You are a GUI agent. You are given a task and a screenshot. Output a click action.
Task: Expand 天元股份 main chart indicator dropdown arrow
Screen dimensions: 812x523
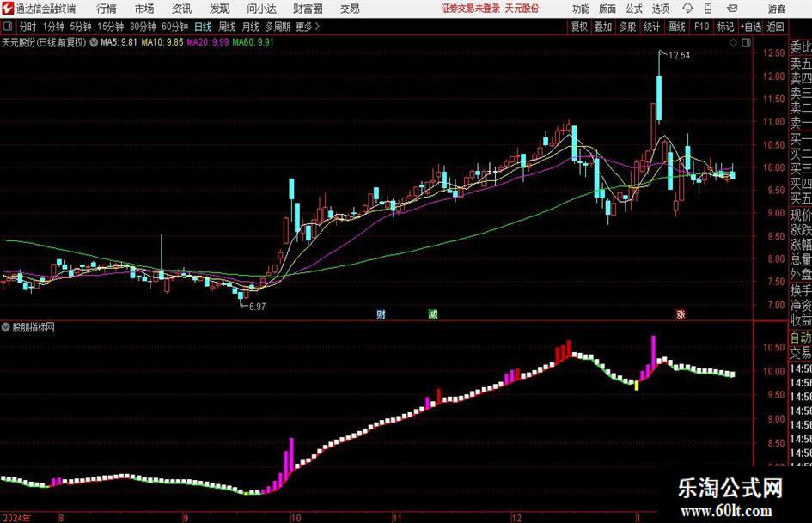coord(94,42)
